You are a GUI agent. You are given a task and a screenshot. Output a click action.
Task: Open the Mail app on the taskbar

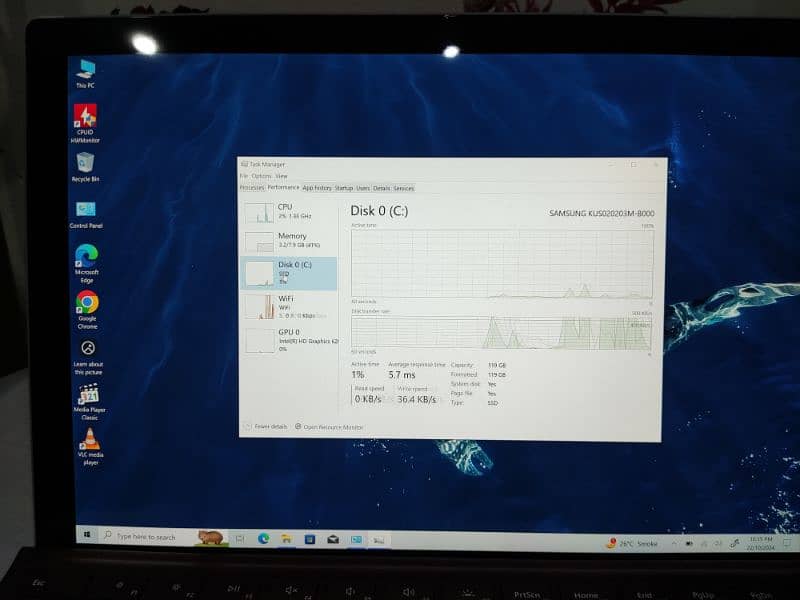[333, 539]
